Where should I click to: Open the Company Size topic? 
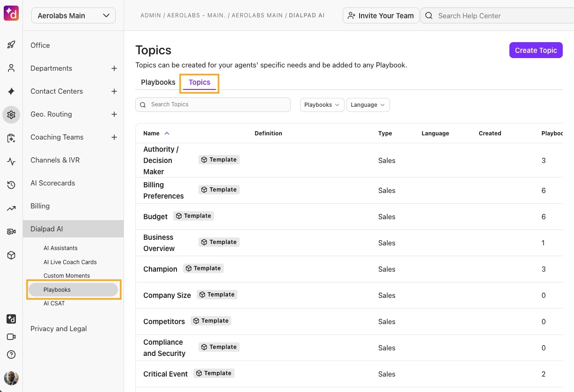[x=167, y=295]
